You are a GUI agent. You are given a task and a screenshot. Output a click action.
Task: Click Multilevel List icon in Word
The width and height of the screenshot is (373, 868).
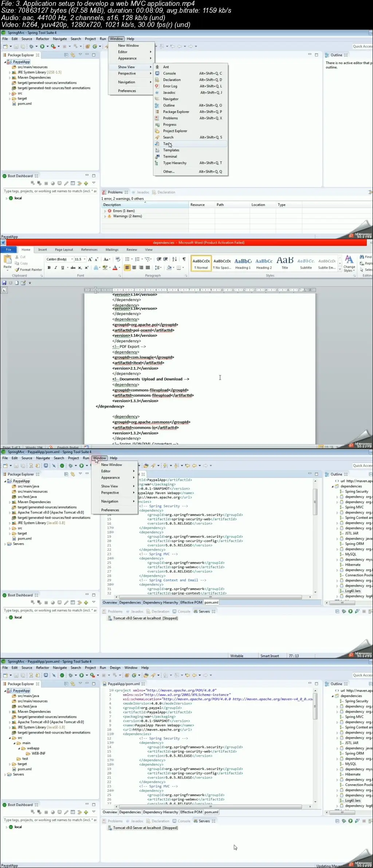[148, 259]
